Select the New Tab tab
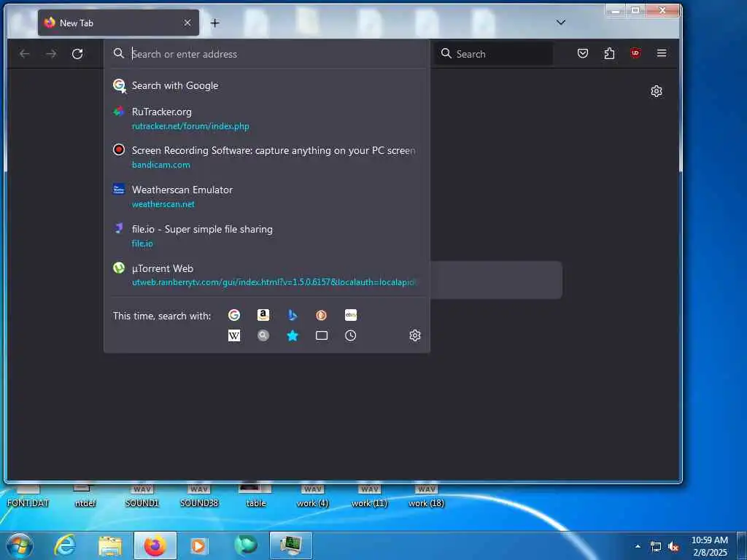747x560 pixels. [119, 23]
